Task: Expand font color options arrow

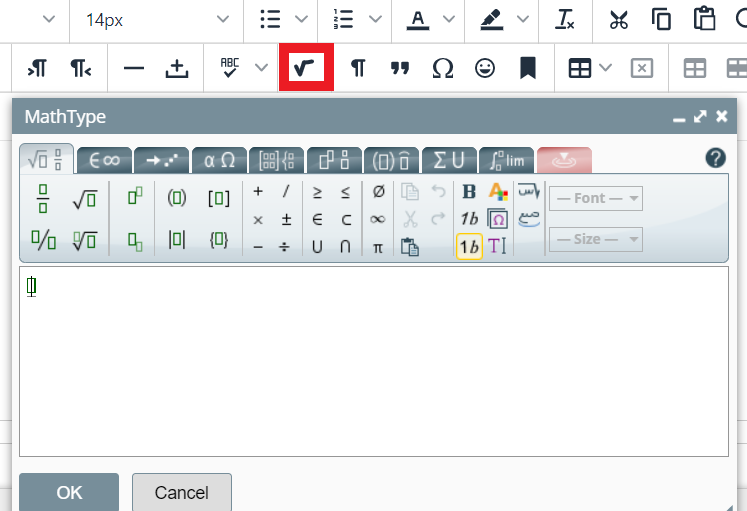Action: 448,20
